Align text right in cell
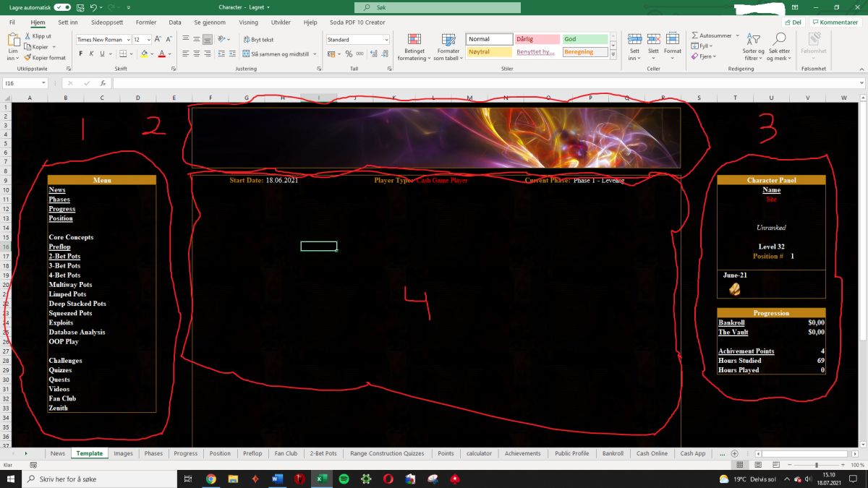 (x=208, y=53)
